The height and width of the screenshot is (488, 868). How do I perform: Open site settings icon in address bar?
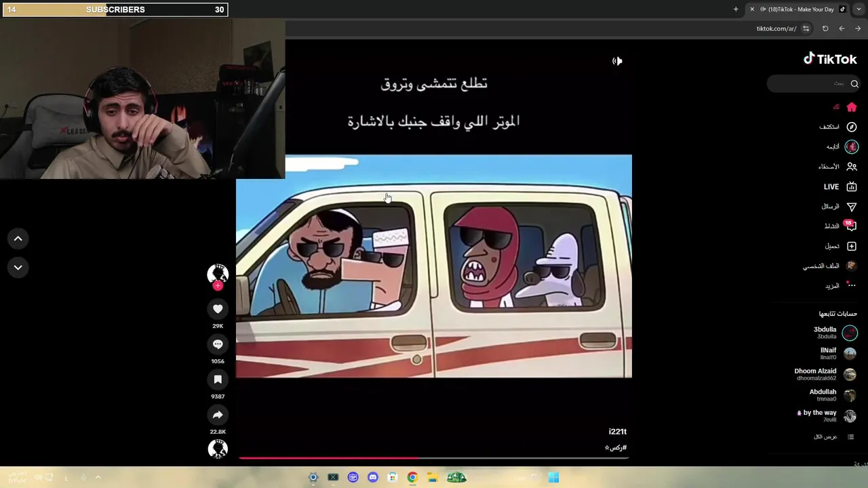[x=806, y=28]
